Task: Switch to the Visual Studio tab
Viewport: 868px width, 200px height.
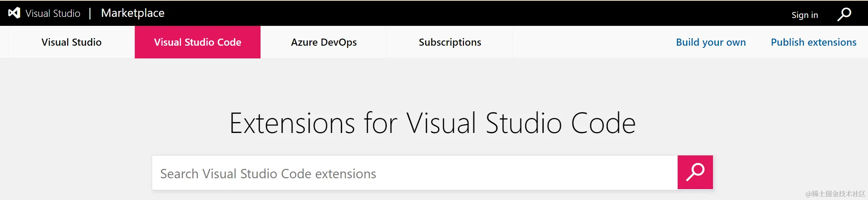Action: point(71,42)
